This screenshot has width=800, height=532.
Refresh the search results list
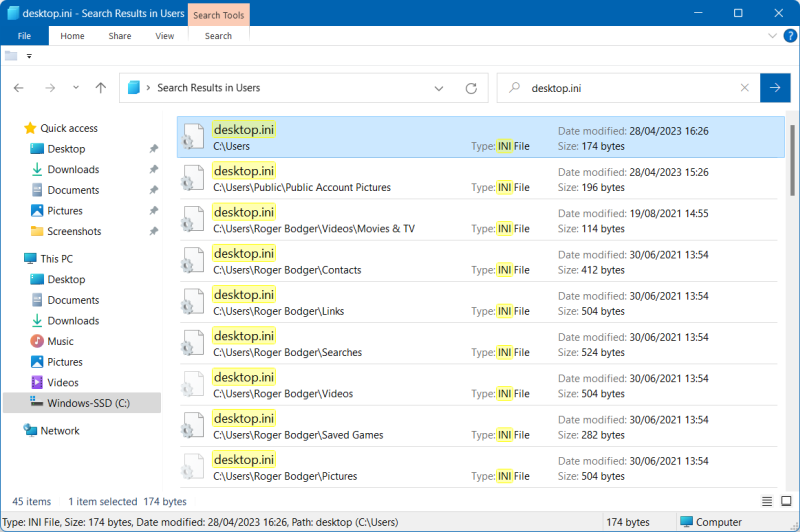471,88
